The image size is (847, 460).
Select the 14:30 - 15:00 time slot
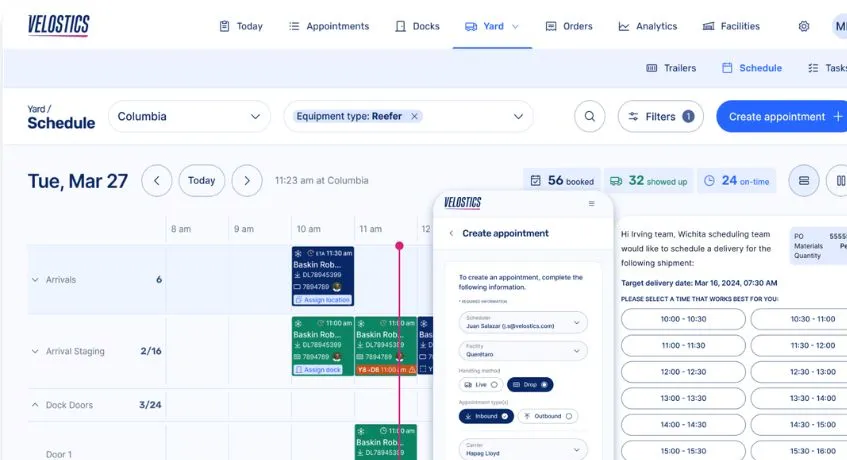[x=799, y=425]
